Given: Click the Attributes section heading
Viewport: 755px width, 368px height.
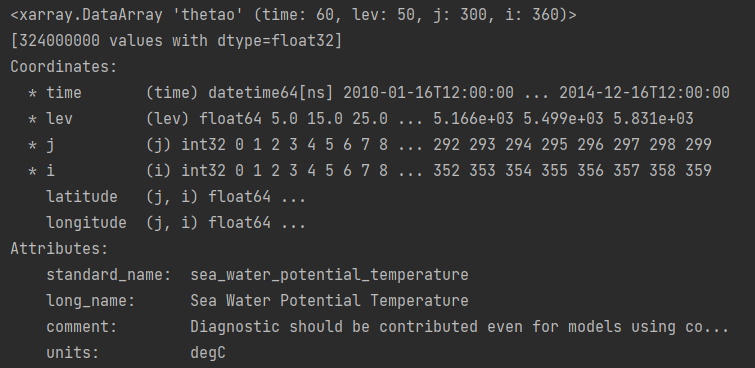Looking at the screenshot, I should tap(59, 249).
